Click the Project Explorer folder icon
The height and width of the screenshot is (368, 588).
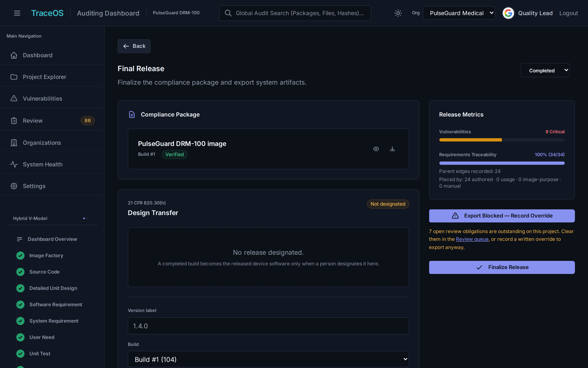click(x=14, y=77)
